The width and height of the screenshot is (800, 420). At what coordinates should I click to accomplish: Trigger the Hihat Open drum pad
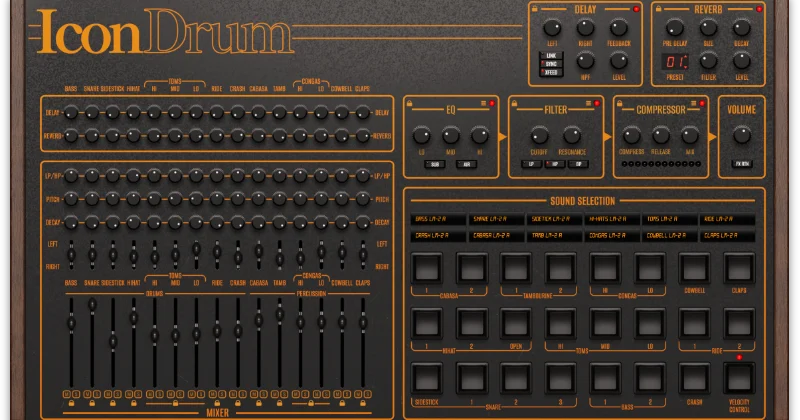[x=516, y=324]
